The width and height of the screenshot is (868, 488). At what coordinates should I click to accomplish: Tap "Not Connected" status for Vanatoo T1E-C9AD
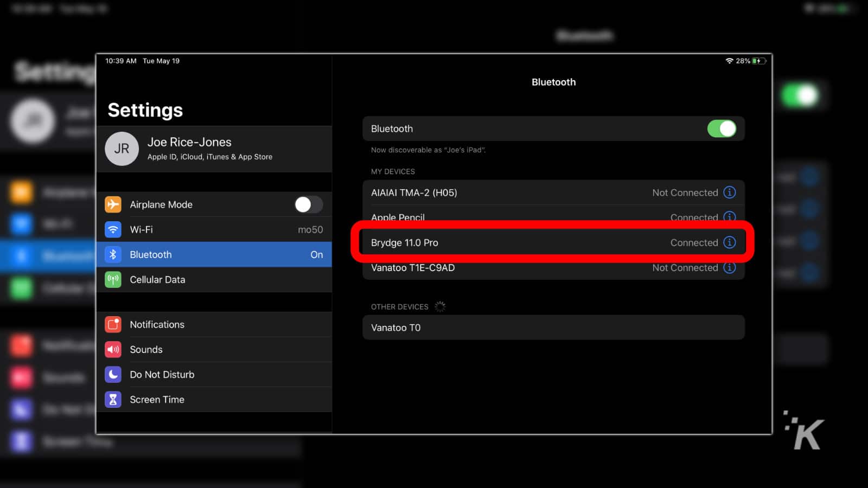pos(685,267)
